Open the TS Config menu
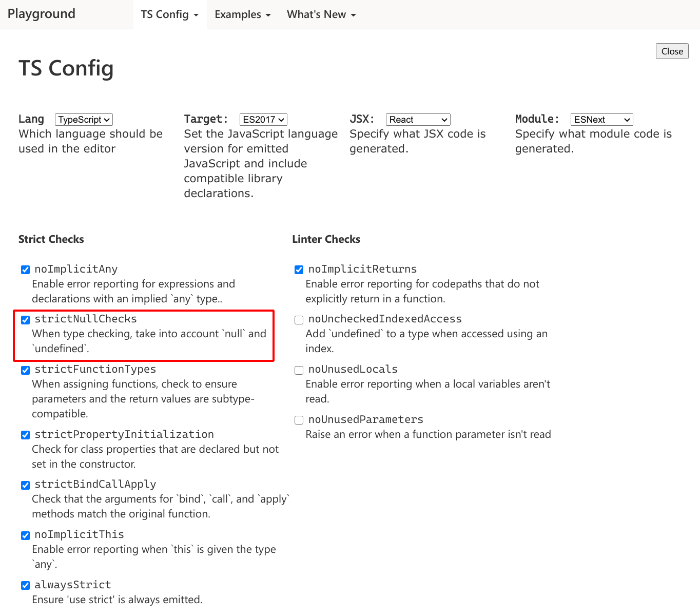The height and width of the screenshot is (616, 700). coord(170,14)
